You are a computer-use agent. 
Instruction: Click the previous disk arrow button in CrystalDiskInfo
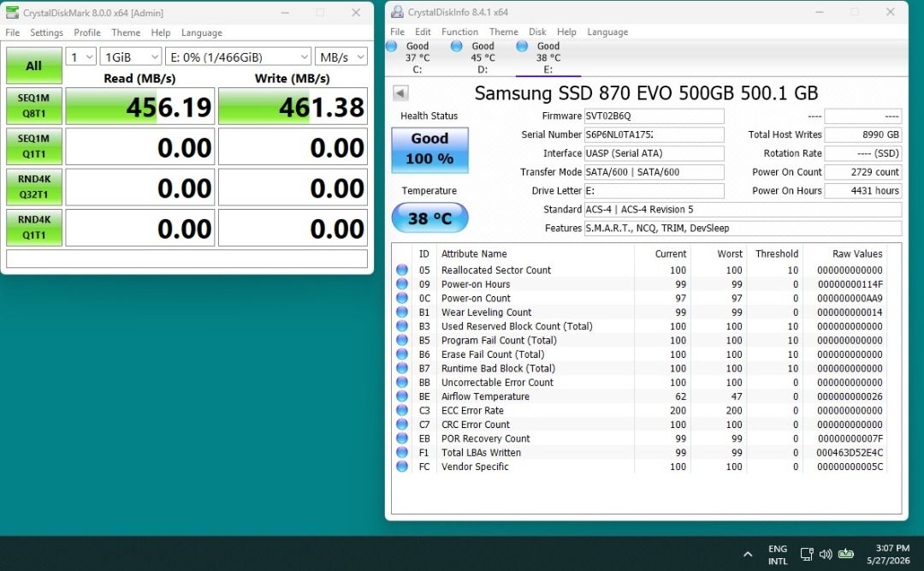click(400, 92)
